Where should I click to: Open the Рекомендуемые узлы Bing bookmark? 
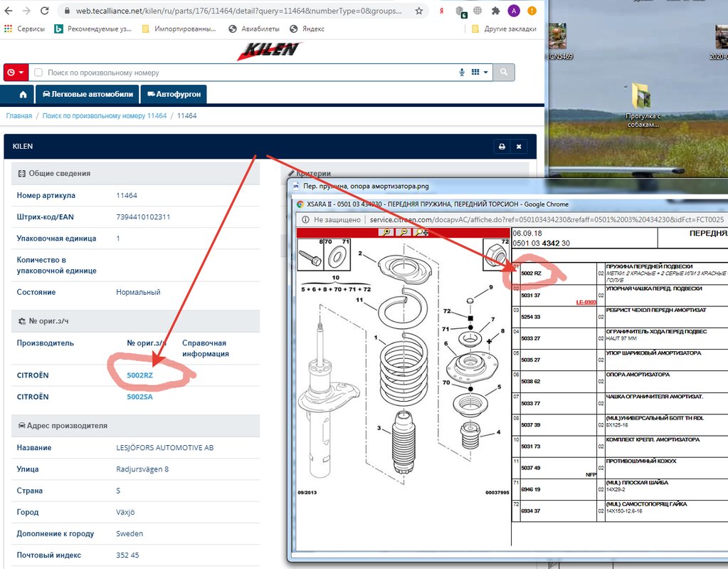coord(93,28)
